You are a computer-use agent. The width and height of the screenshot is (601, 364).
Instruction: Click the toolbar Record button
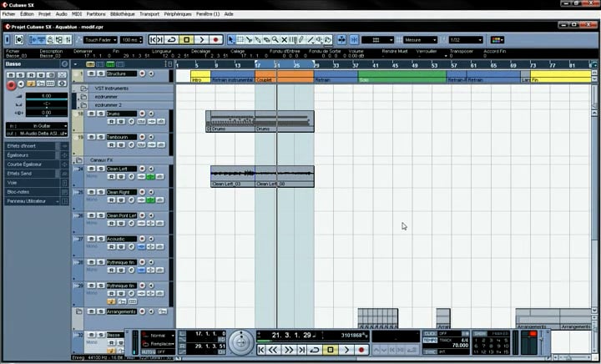pos(215,40)
